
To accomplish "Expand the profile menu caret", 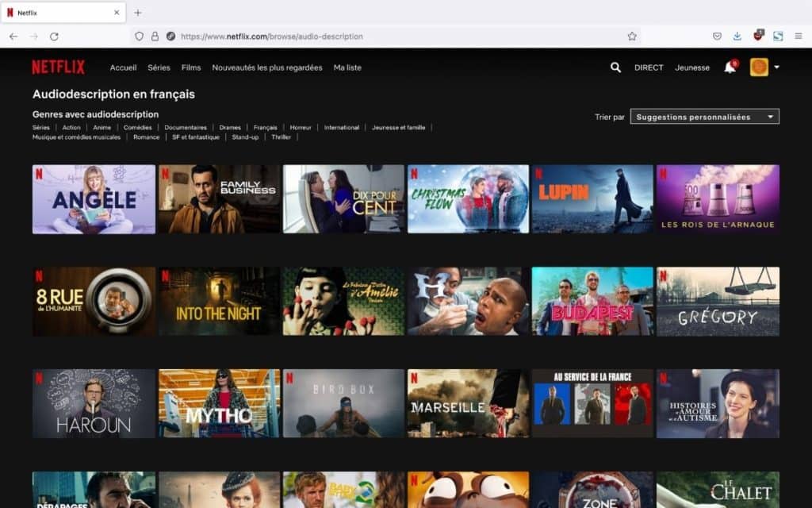I will click(776, 67).
